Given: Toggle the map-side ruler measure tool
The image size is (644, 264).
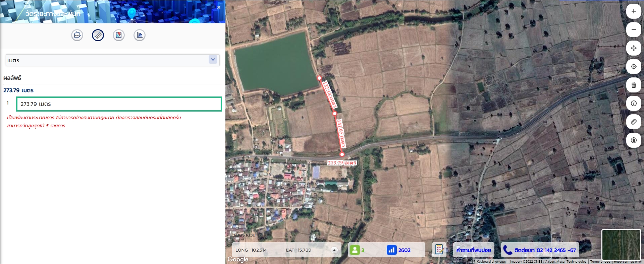Looking at the screenshot, I should [x=634, y=122].
